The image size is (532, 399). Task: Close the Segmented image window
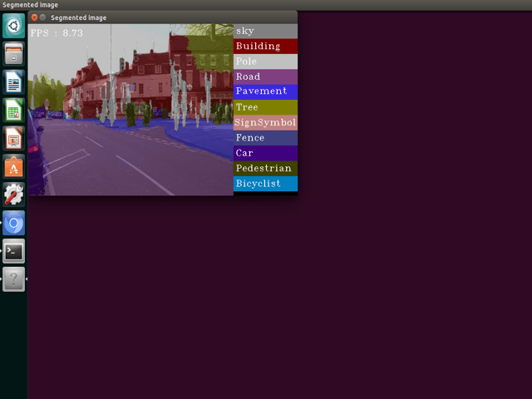[34, 17]
